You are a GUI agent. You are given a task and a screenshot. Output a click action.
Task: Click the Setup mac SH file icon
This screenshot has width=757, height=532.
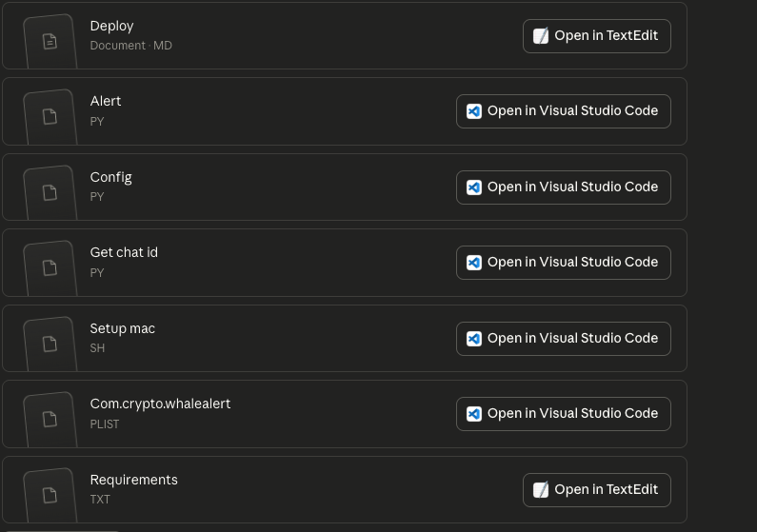(50, 344)
